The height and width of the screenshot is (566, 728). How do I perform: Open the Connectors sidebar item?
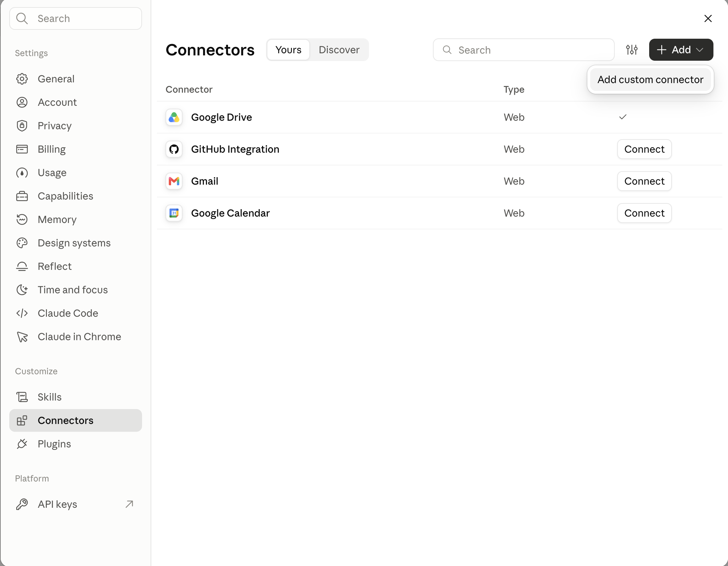click(x=76, y=420)
